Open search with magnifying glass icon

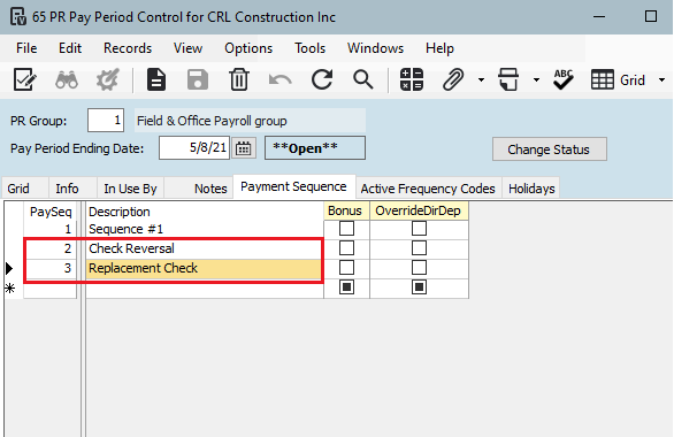[x=363, y=80]
